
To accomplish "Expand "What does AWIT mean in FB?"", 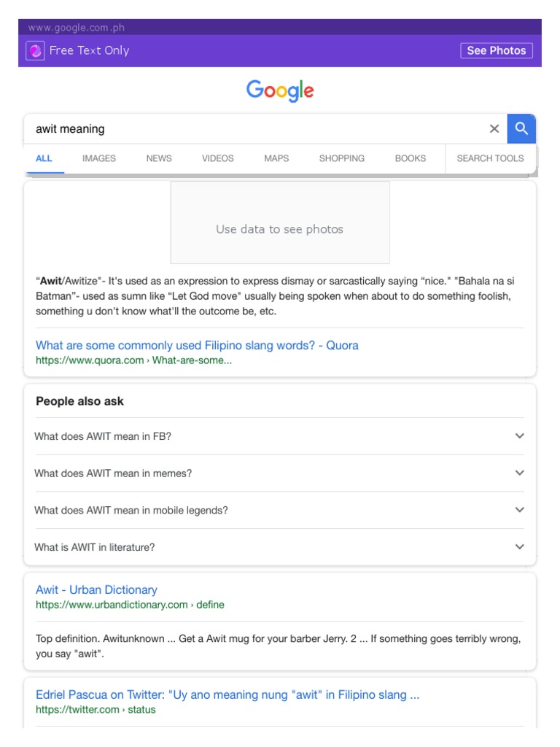I will [x=279, y=436].
